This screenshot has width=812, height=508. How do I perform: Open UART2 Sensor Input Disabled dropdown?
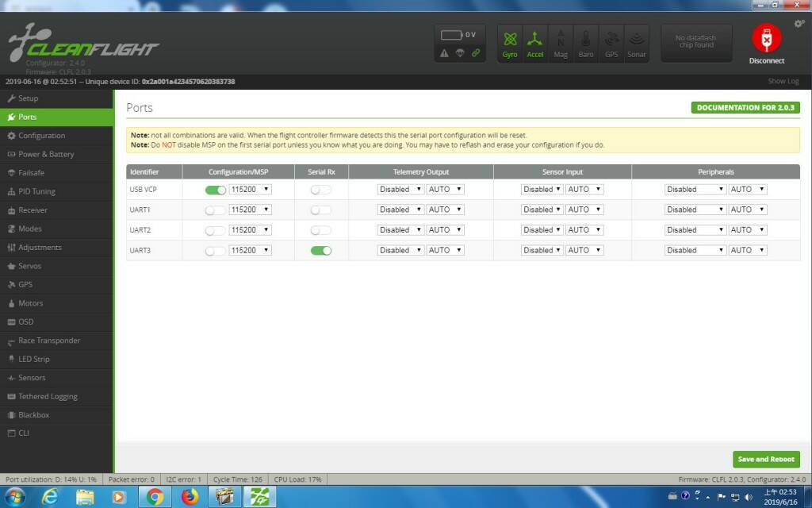542,229
